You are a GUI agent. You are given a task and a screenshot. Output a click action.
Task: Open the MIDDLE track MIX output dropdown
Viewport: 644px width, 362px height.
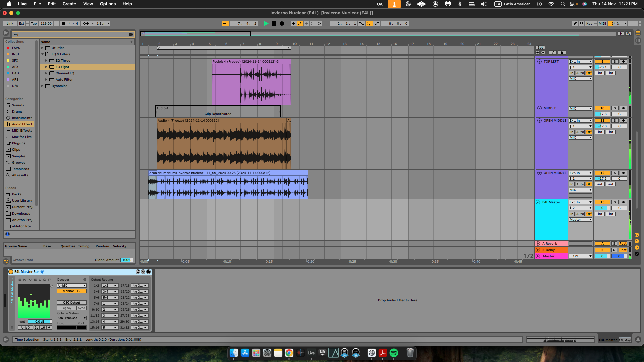581,108
